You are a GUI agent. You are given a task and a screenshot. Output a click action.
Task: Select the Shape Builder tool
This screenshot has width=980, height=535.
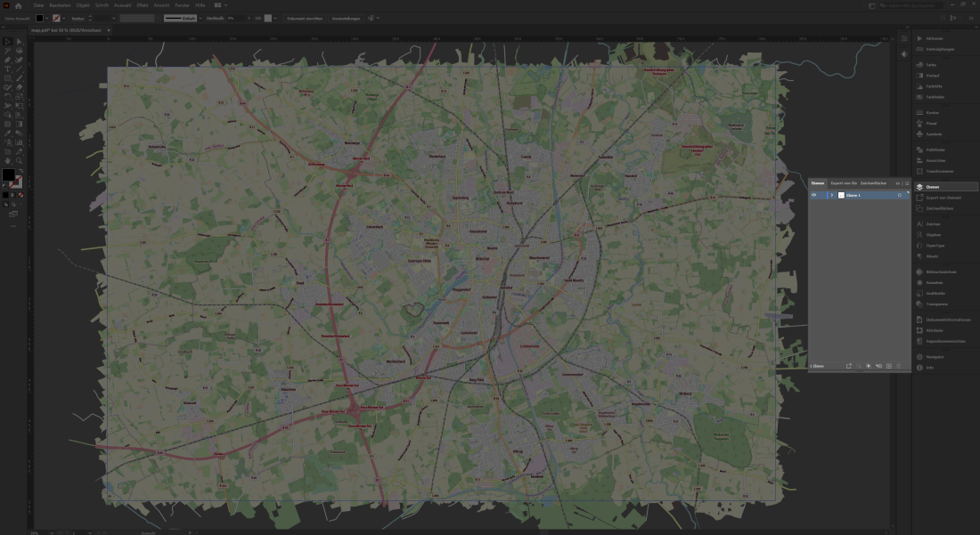tap(7, 114)
